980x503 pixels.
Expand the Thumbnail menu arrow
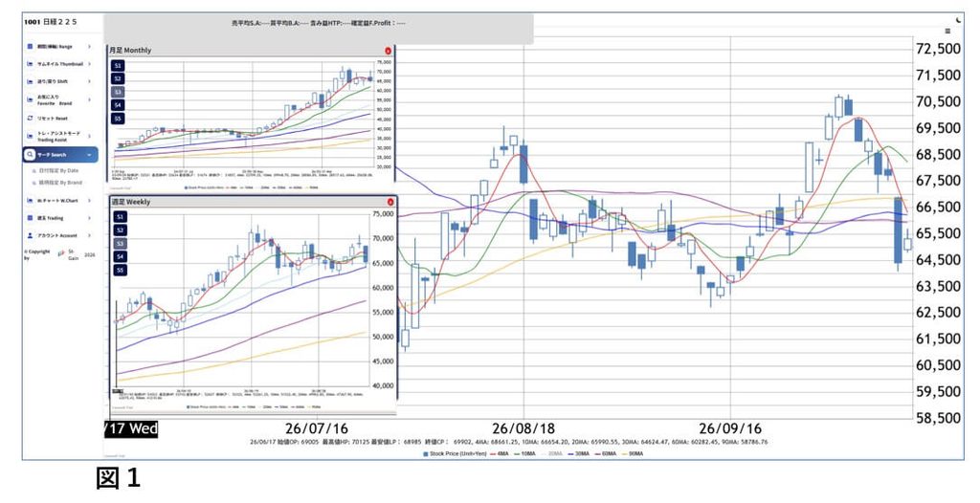[89, 64]
